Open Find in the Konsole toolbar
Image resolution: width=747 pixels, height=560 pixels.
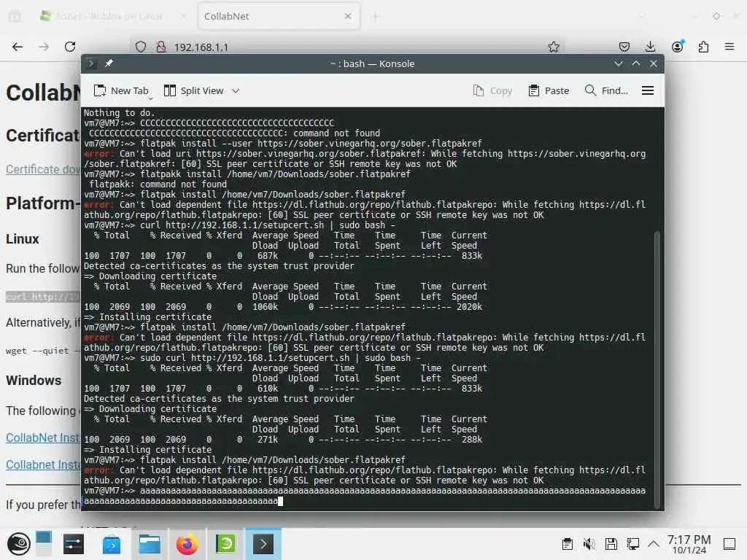coord(606,90)
